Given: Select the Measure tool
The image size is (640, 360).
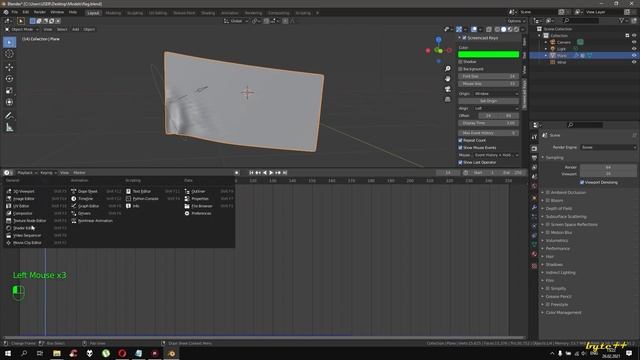Looking at the screenshot, I should click(x=9, y=128).
